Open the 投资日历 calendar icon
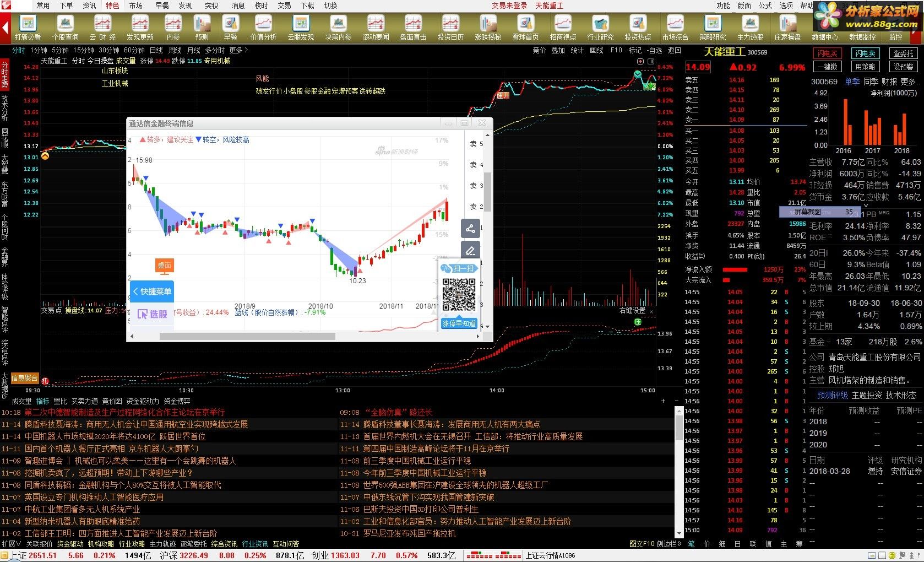 tap(450, 28)
